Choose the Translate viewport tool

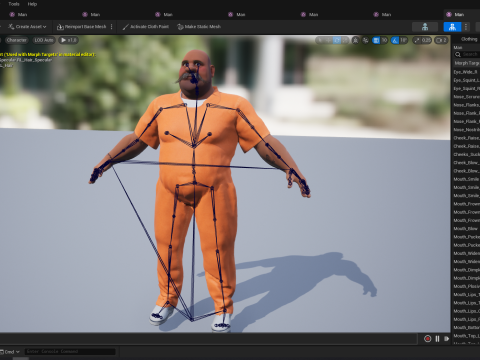coord(329,40)
